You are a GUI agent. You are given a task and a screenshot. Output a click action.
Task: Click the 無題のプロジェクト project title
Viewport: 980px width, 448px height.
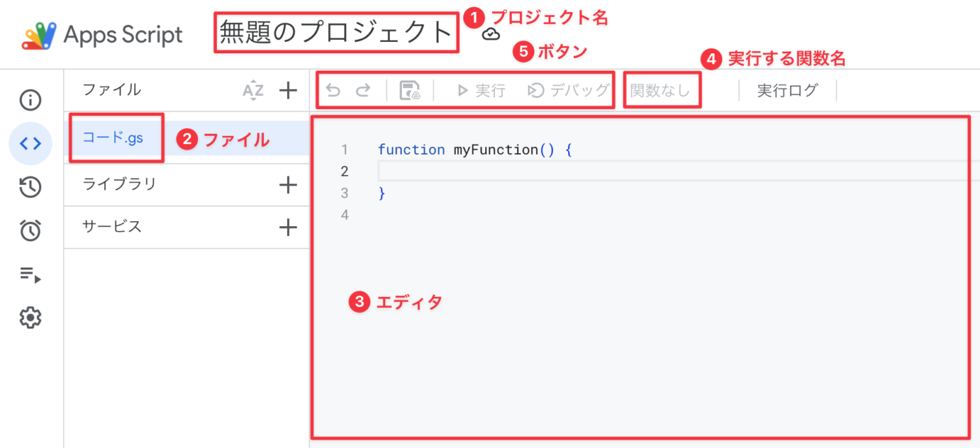tap(336, 33)
